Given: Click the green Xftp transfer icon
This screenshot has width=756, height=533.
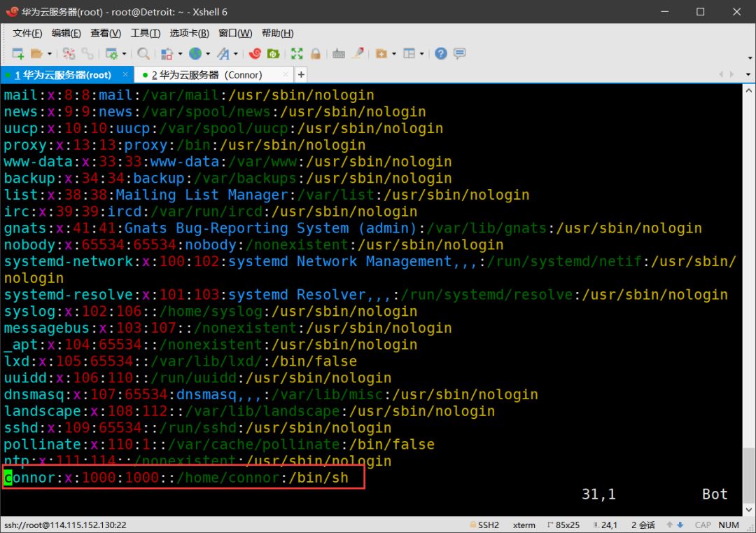Looking at the screenshot, I should point(274,53).
